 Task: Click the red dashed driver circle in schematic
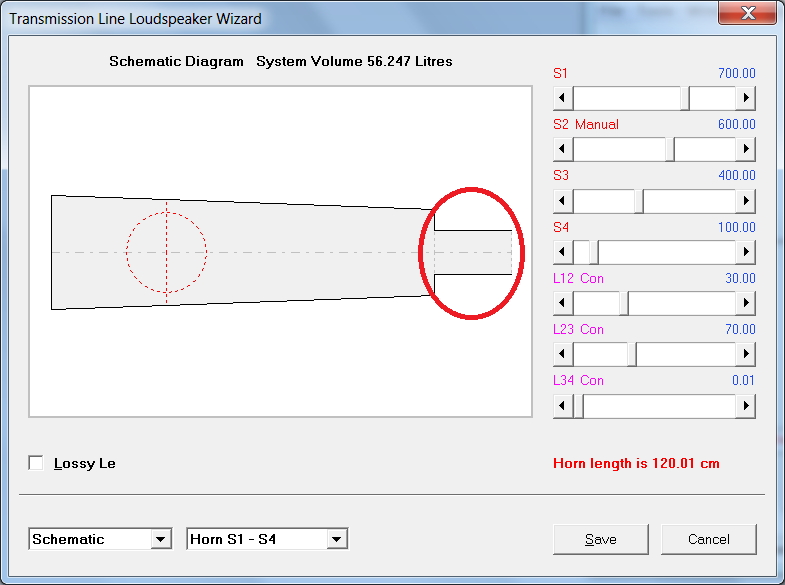click(166, 252)
